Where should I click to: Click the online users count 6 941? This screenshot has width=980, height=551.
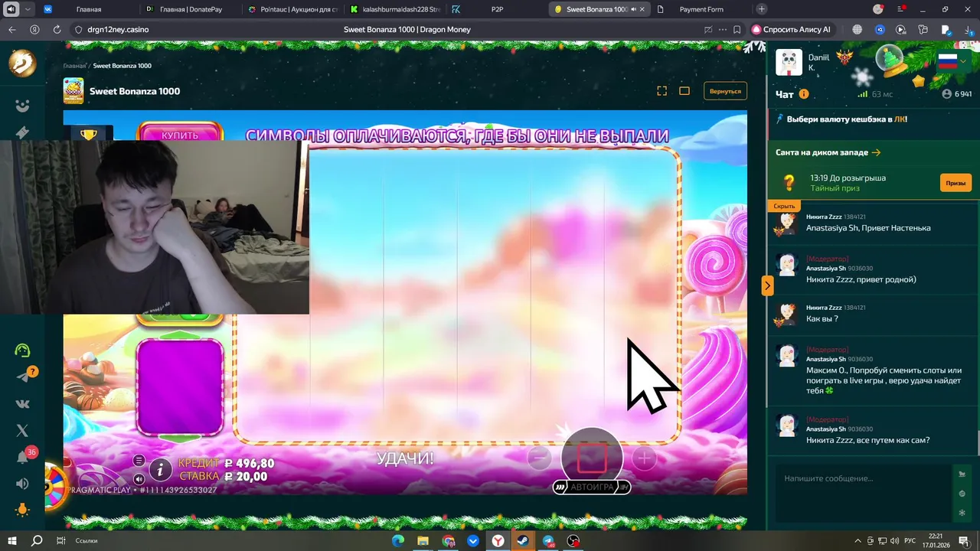(x=957, y=94)
